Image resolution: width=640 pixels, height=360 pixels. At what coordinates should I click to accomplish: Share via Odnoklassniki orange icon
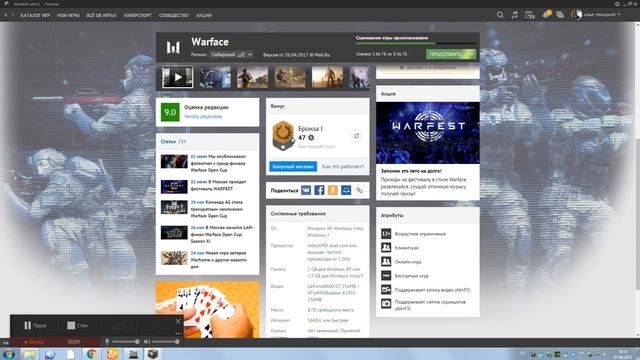click(333, 190)
